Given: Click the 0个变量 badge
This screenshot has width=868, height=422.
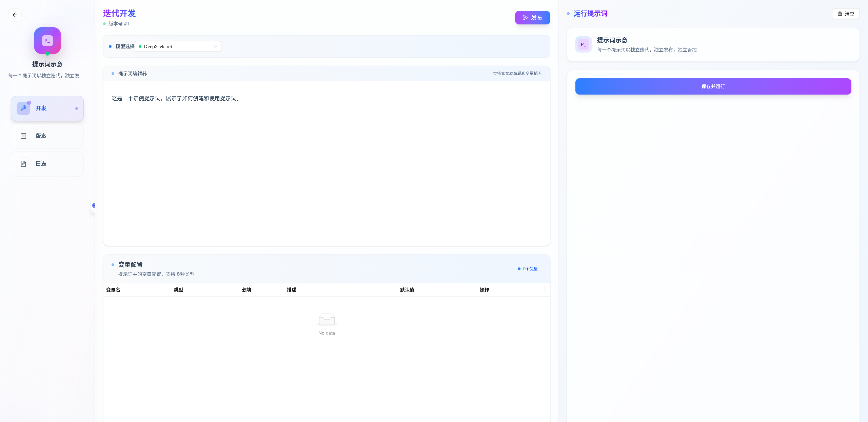Looking at the screenshot, I should click(528, 268).
